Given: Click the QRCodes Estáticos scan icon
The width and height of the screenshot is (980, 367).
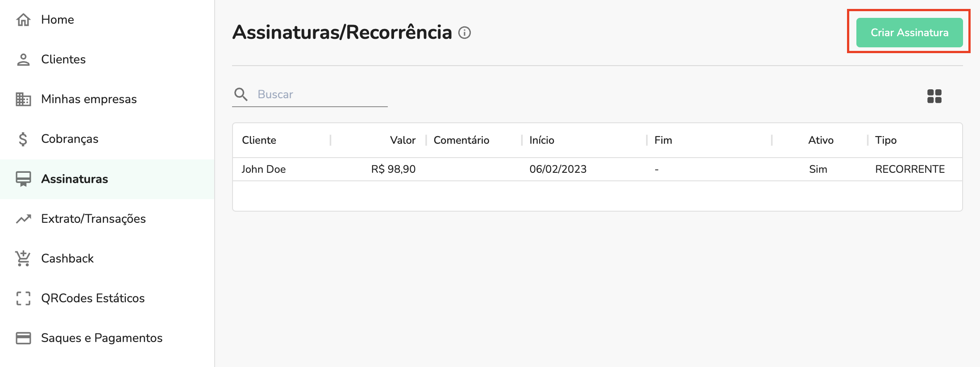Looking at the screenshot, I should click(23, 298).
